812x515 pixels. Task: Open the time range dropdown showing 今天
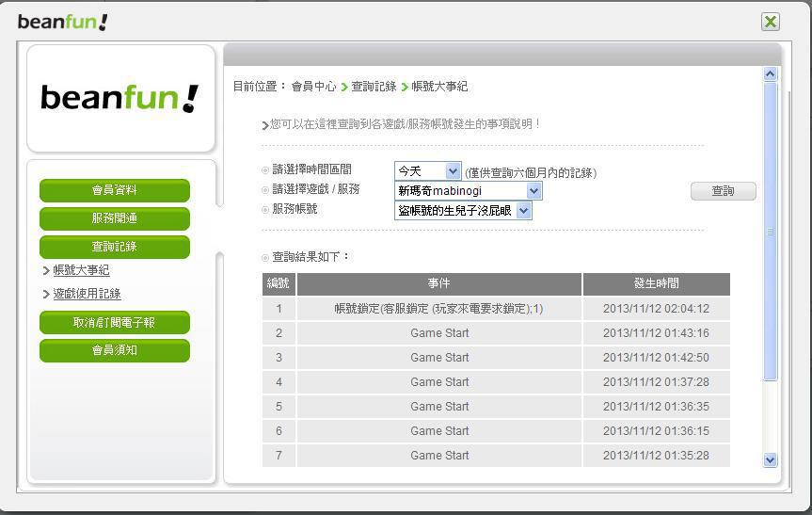point(428,171)
